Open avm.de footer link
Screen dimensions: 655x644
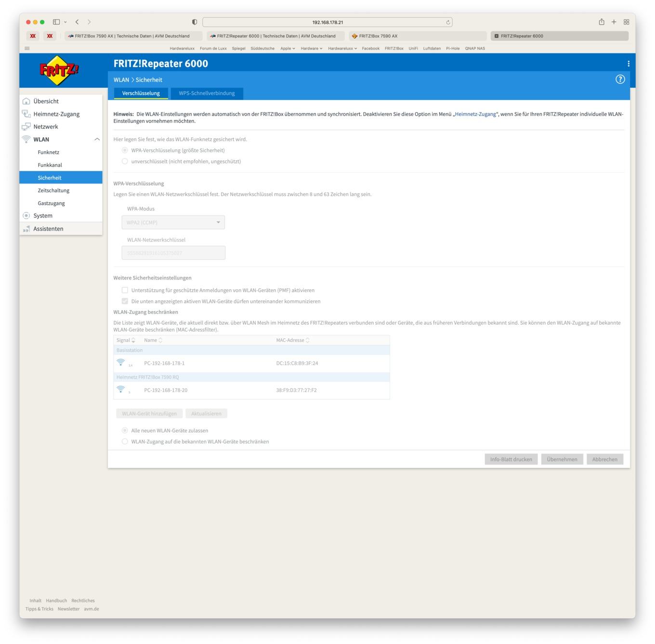click(92, 609)
